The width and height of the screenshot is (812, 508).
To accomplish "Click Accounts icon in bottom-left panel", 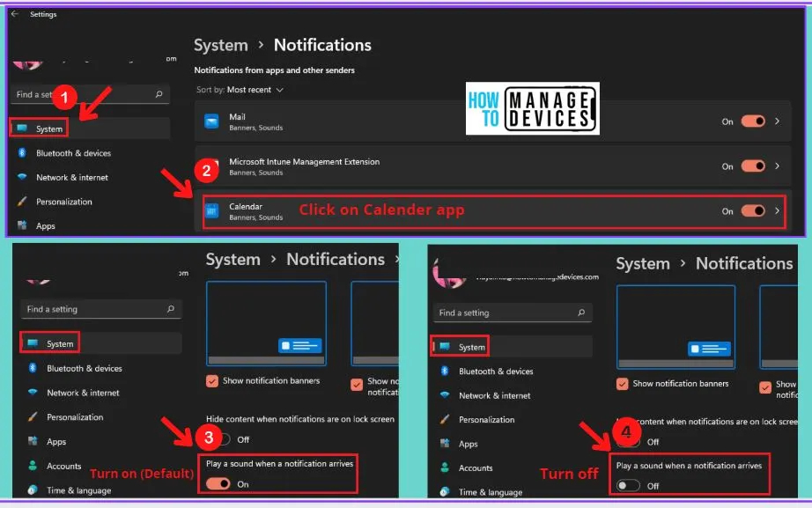I will [x=33, y=466].
